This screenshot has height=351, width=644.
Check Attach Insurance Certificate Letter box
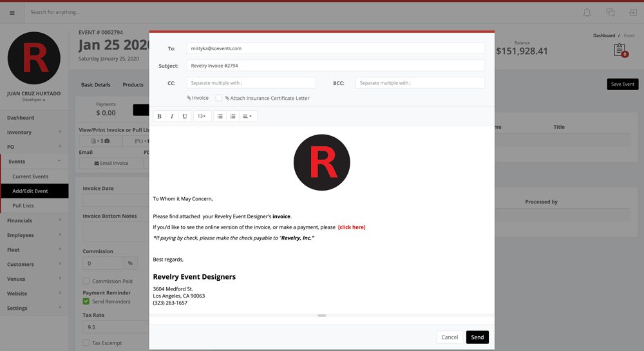(219, 98)
